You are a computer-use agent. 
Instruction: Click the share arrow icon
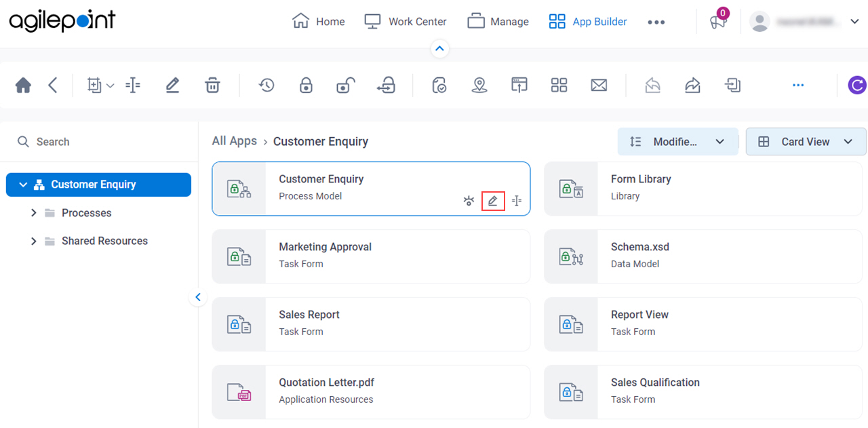point(692,85)
